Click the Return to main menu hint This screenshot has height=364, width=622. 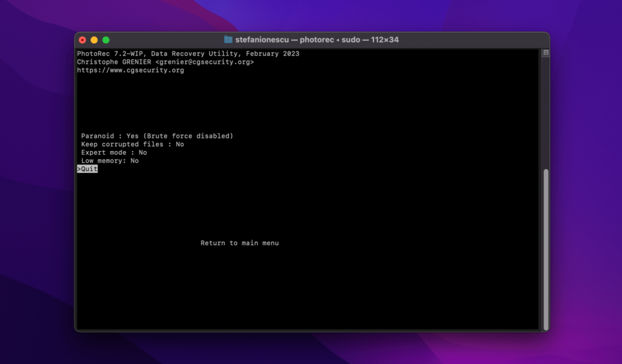coord(239,243)
